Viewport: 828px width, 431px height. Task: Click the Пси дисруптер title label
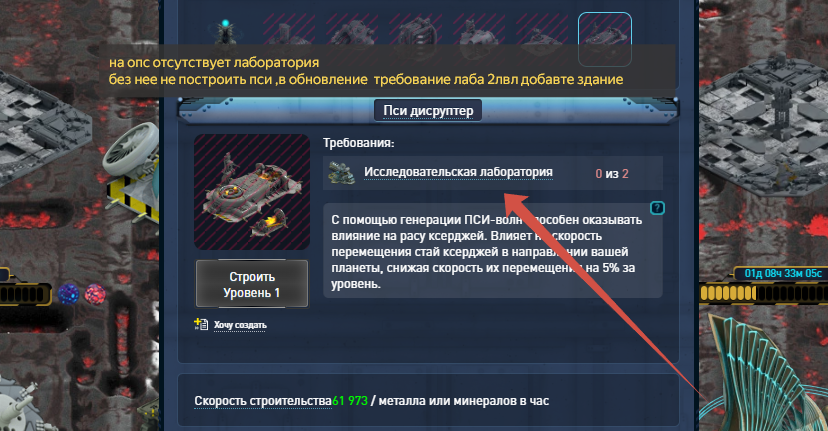[428, 110]
